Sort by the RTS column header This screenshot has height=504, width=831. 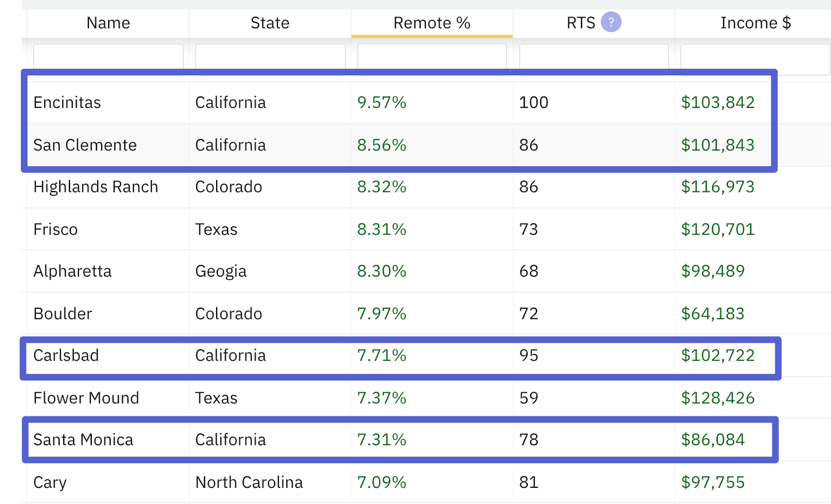(x=581, y=23)
